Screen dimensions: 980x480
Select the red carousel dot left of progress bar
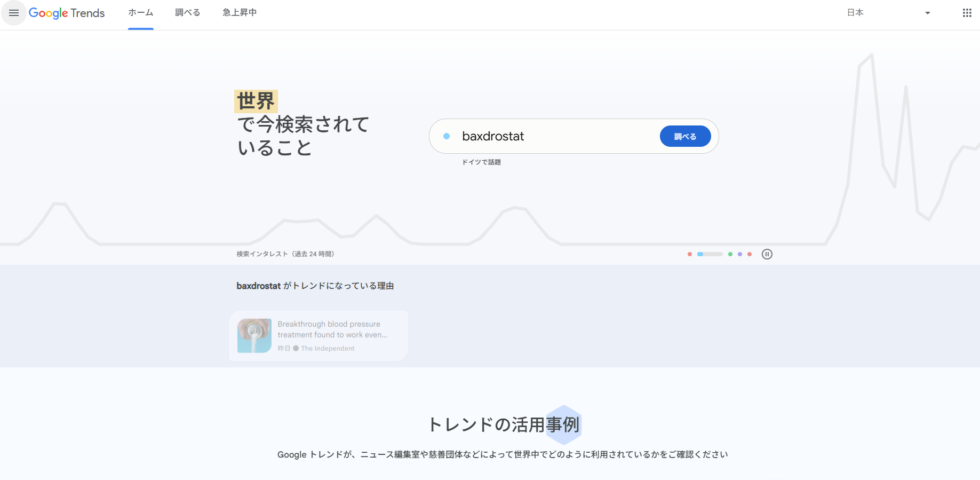point(689,254)
